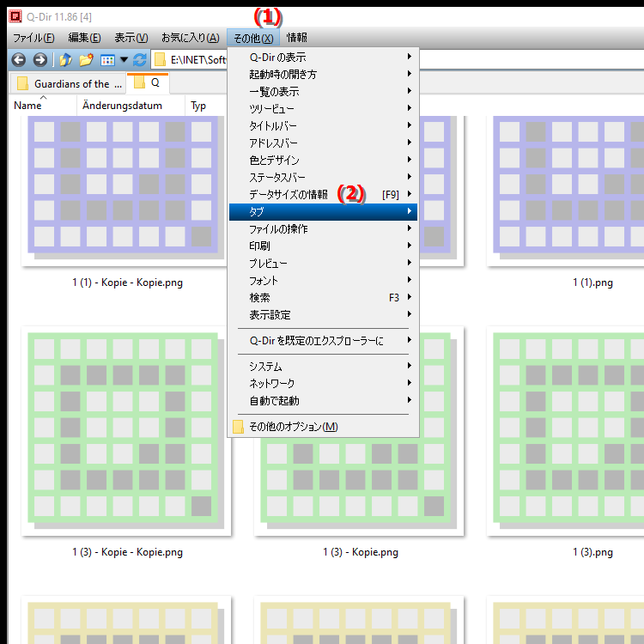The image size is (644, 644).
Task: Select thumbnail of 1 (3).png
Action: (566, 431)
